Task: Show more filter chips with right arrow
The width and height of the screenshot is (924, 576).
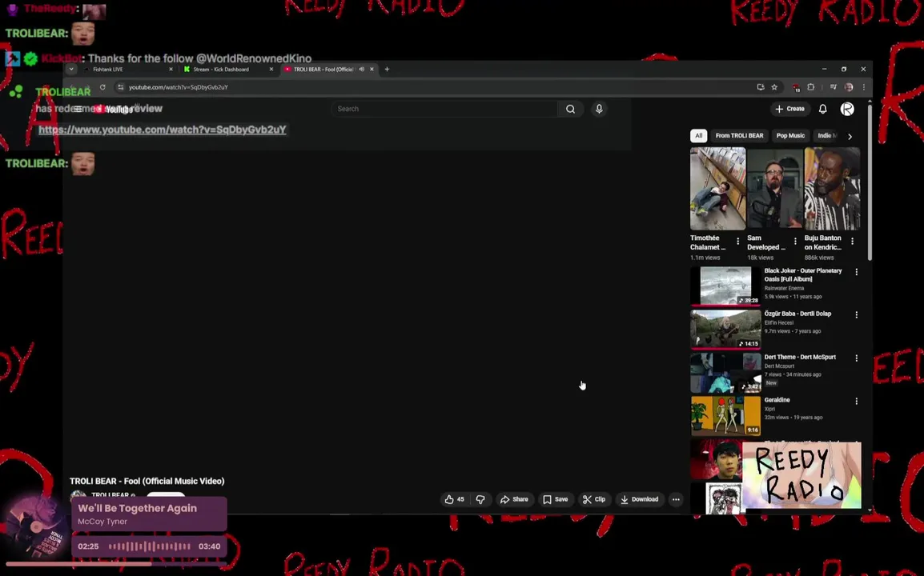Action: coord(850,136)
